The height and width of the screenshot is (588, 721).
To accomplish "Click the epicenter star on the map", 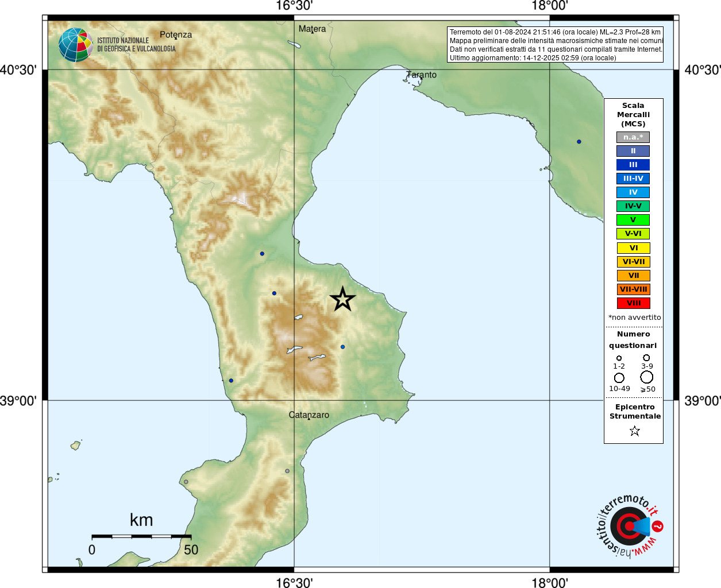I will tap(343, 299).
